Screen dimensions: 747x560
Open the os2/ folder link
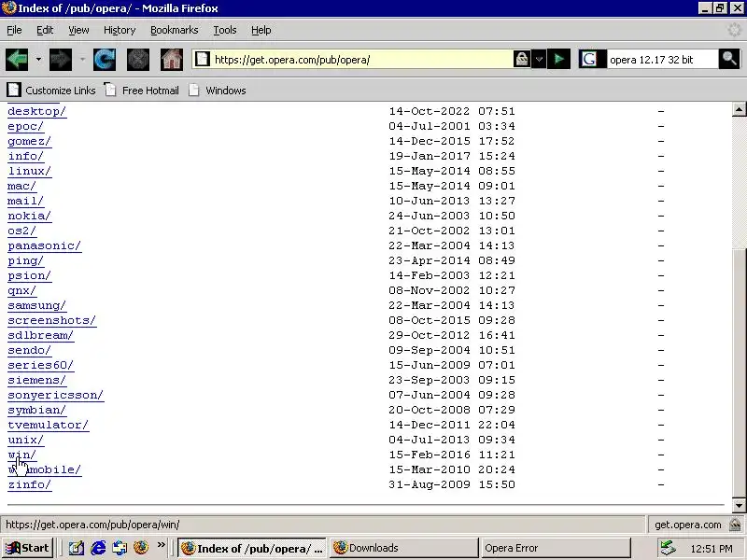[21, 231]
